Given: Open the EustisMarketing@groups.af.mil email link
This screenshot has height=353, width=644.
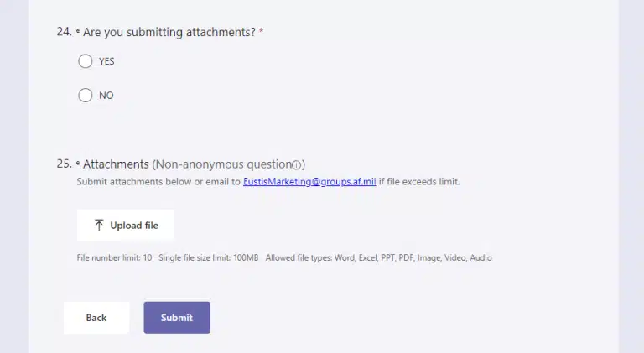Looking at the screenshot, I should (309, 181).
